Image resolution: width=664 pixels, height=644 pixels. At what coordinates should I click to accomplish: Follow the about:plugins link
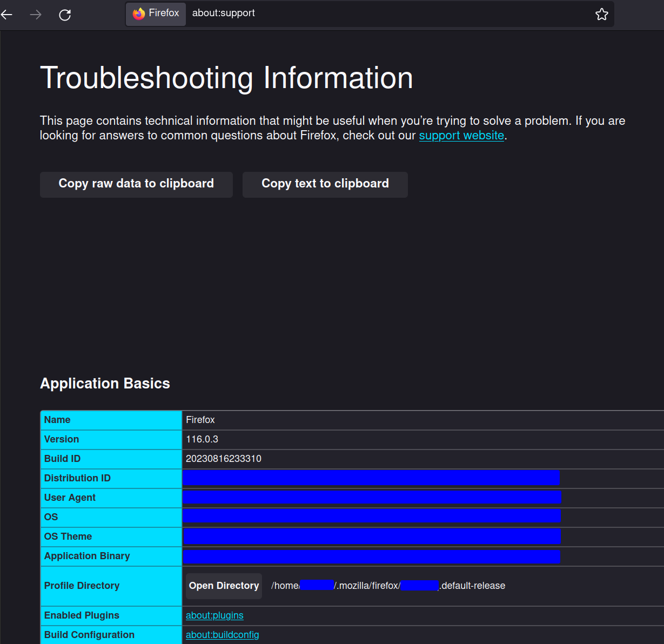coord(214,615)
